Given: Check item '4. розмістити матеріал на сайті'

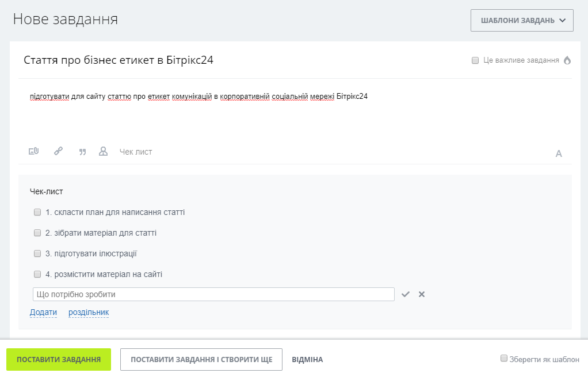Looking at the screenshot, I should point(37,274).
